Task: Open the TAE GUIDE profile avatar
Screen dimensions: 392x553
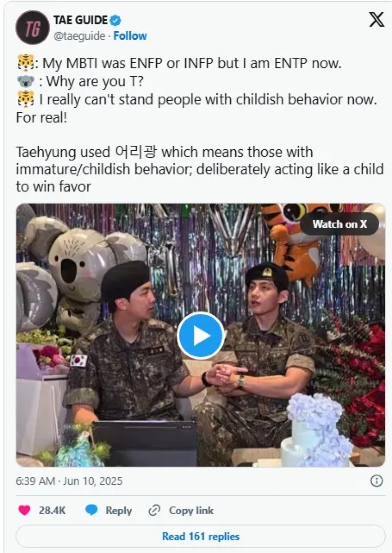Action: (32, 28)
